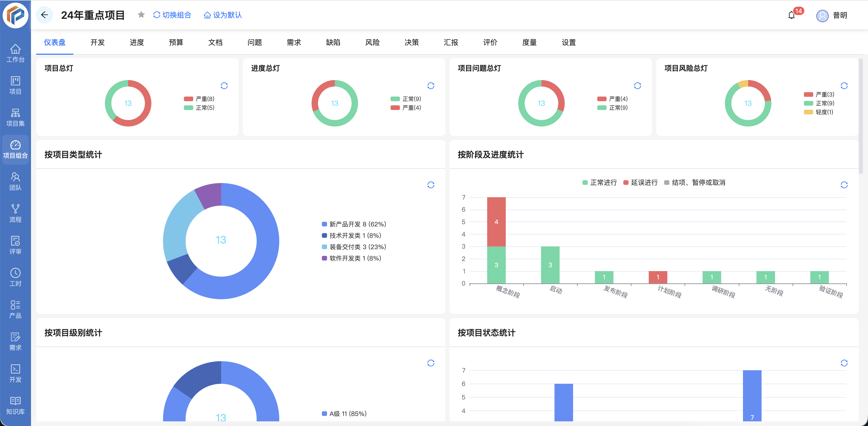
Task: Toggle 技术开发类 1 (8%) legend item
Action: coord(351,235)
